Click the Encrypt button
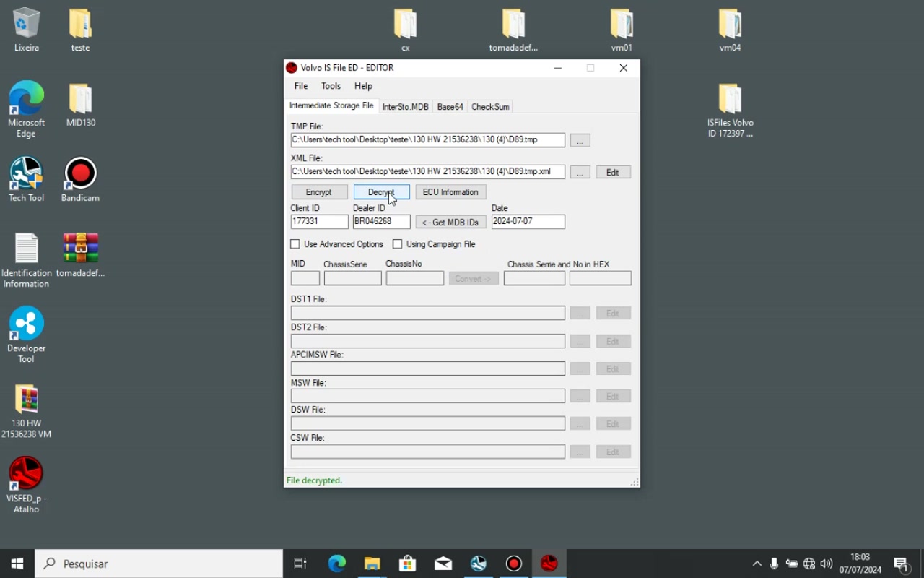 coord(319,192)
